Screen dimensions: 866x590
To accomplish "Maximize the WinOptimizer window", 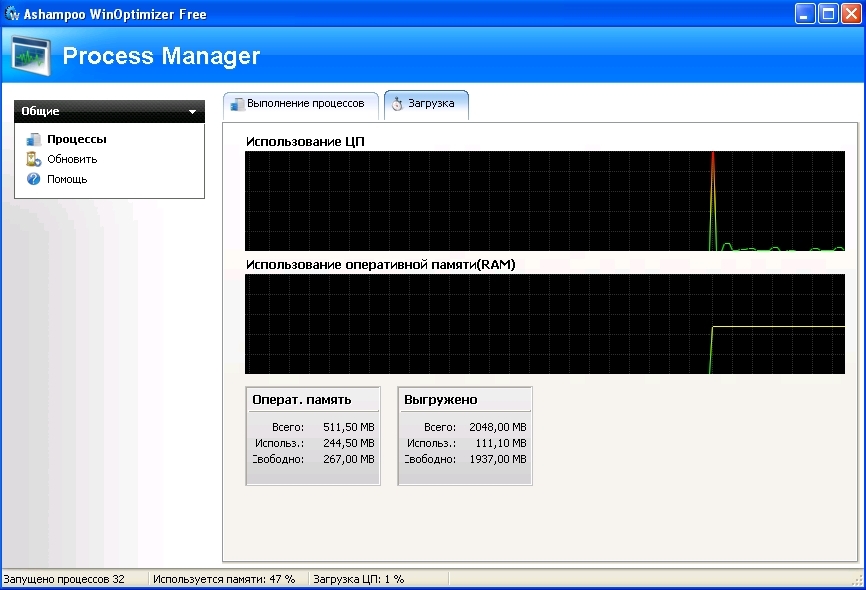I will (828, 13).
